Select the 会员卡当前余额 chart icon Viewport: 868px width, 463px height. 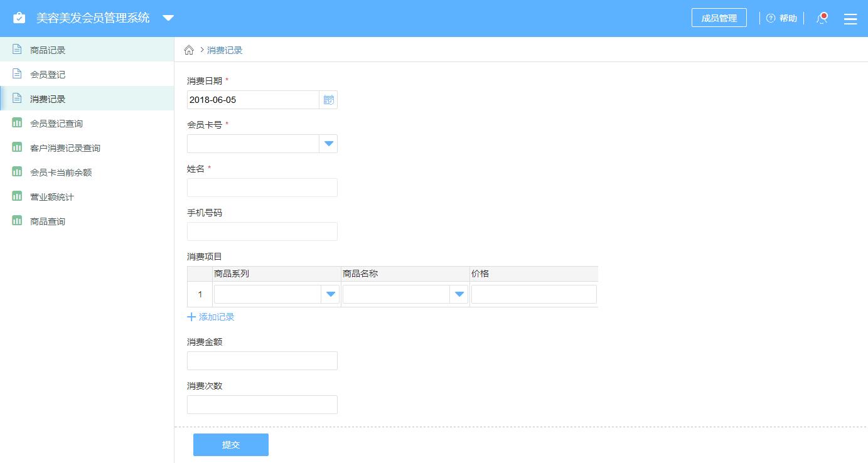point(17,172)
